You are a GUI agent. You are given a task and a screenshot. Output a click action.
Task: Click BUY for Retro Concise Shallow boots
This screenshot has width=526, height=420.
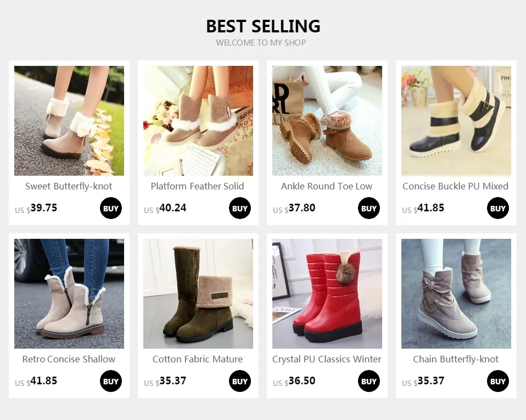[111, 381]
